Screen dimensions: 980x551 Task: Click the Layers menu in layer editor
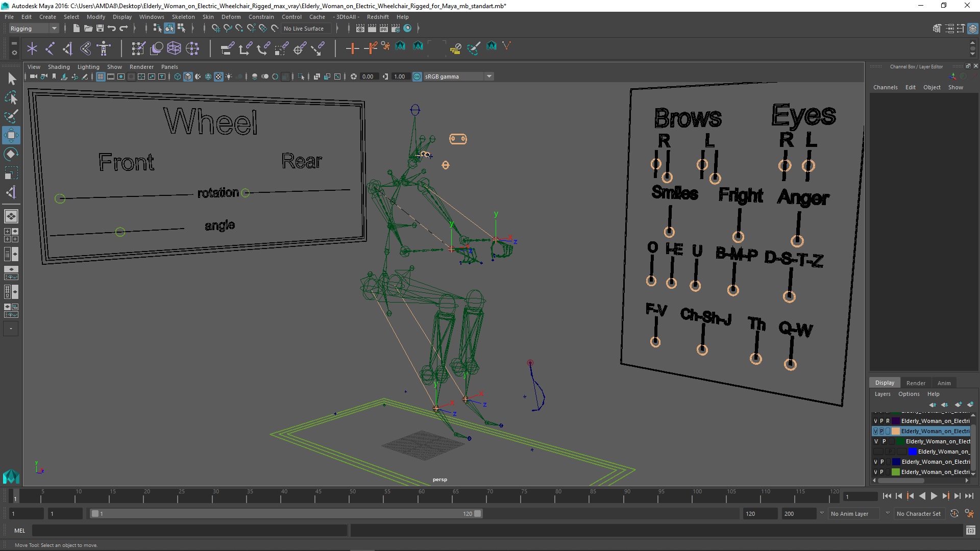point(883,394)
